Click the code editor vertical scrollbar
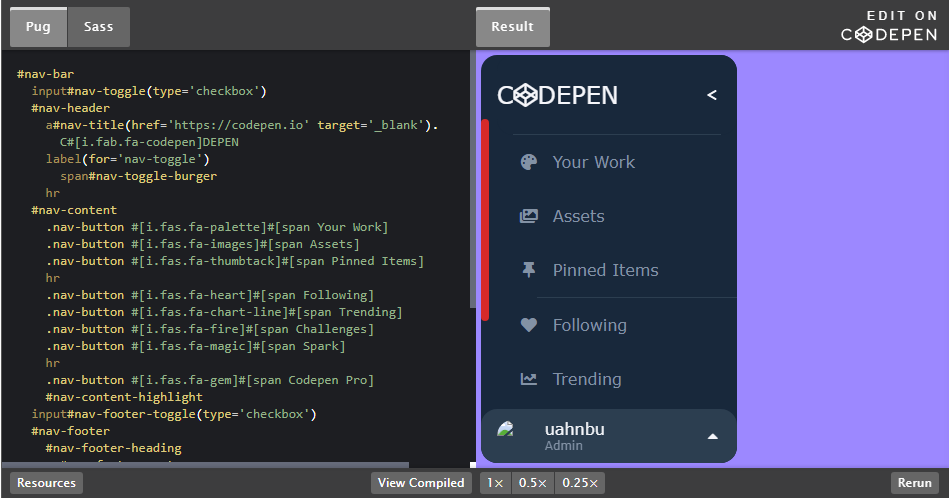The height and width of the screenshot is (498, 949). point(473,180)
